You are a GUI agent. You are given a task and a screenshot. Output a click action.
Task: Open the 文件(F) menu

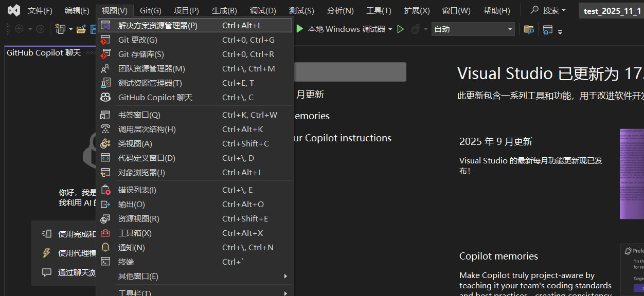(40, 10)
